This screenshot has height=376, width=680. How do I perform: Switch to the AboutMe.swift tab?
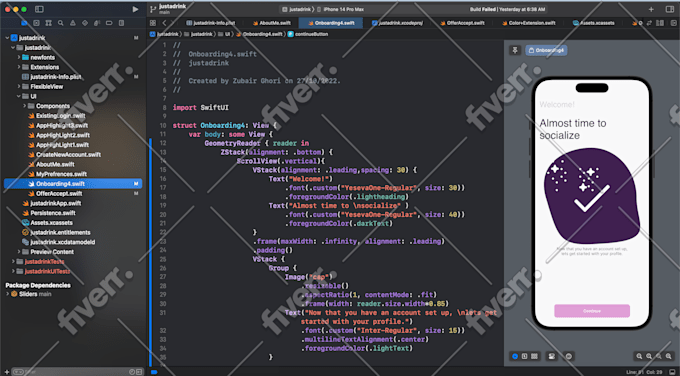pos(272,23)
